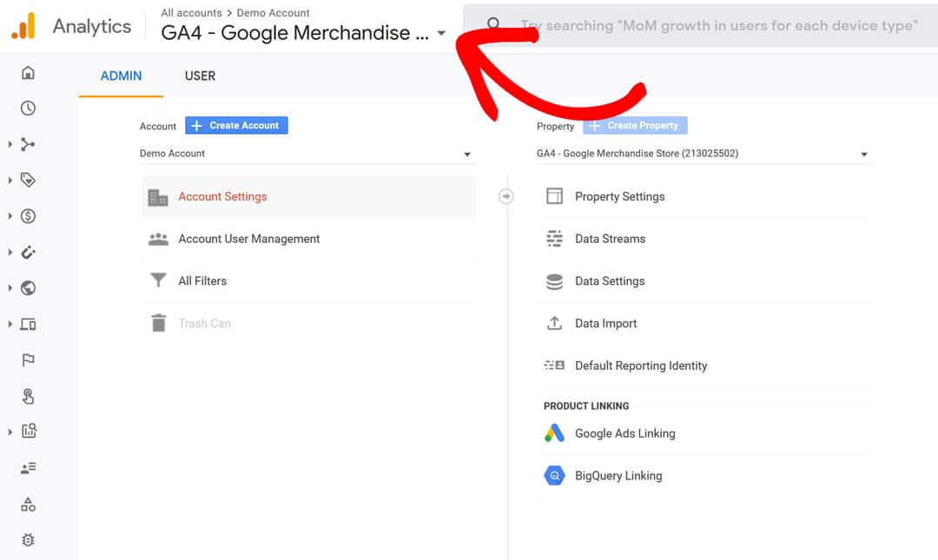Click the Analytics logo icon
This screenshot has height=560, width=938.
23,25
